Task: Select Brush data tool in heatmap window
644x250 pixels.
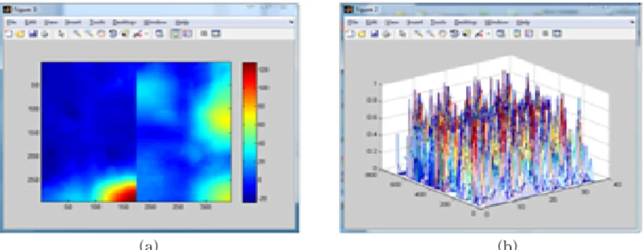Action: pyautogui.click(x=138, y=34)
